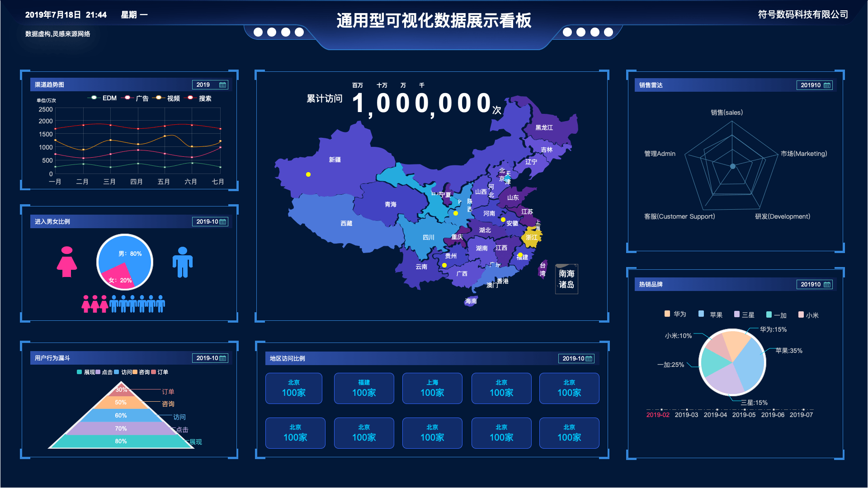This screenshot has width=868, height=488.
Task: Toggle the 展现 funnel legend item
Action: (86, 372)
